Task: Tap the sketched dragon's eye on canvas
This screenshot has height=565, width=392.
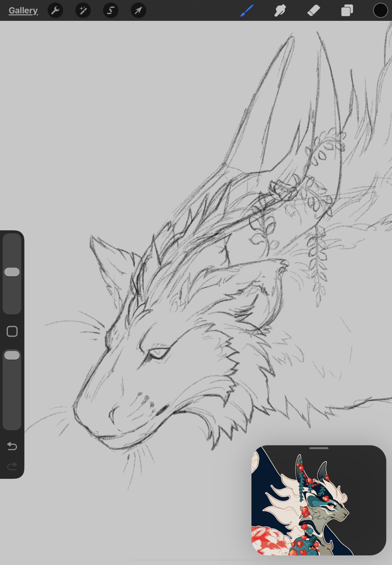Action: point(158,353)
